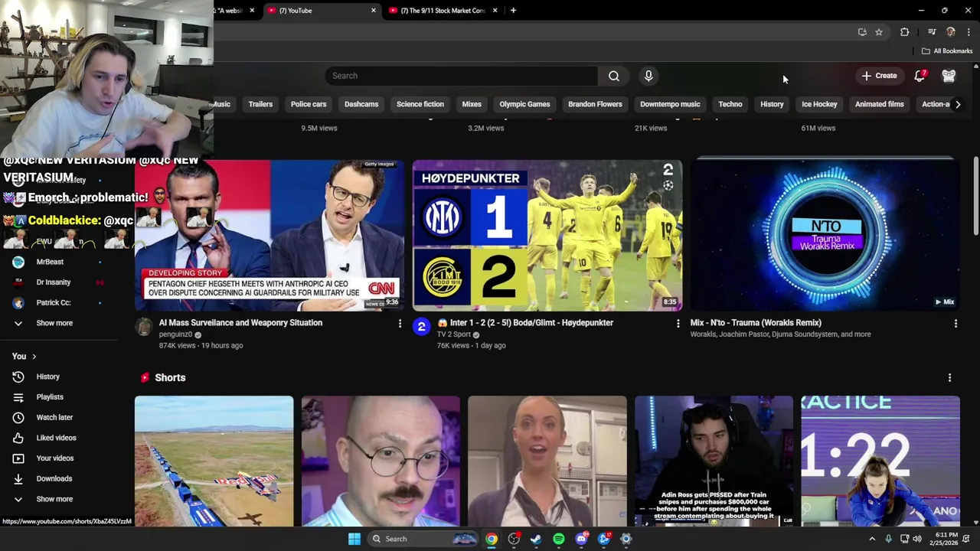The image size is (980, 551).
Task: Click the install app icon in address bar
Action: (x=862, y=32)
